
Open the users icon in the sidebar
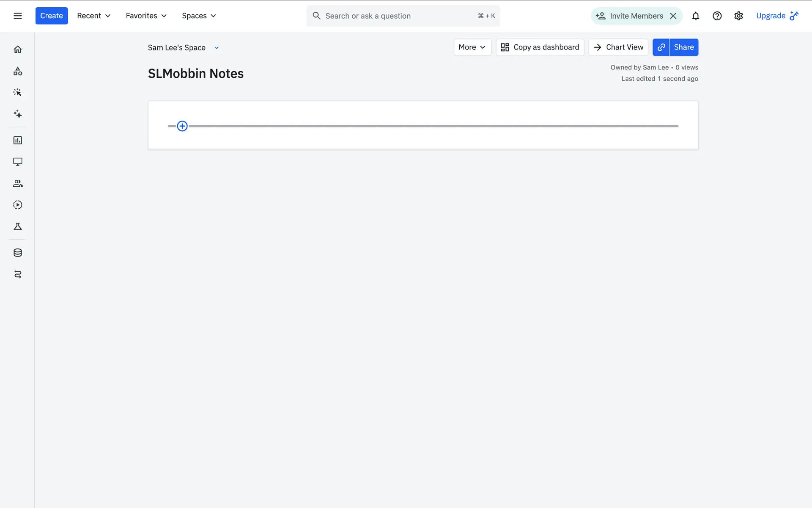click(17, 184)
